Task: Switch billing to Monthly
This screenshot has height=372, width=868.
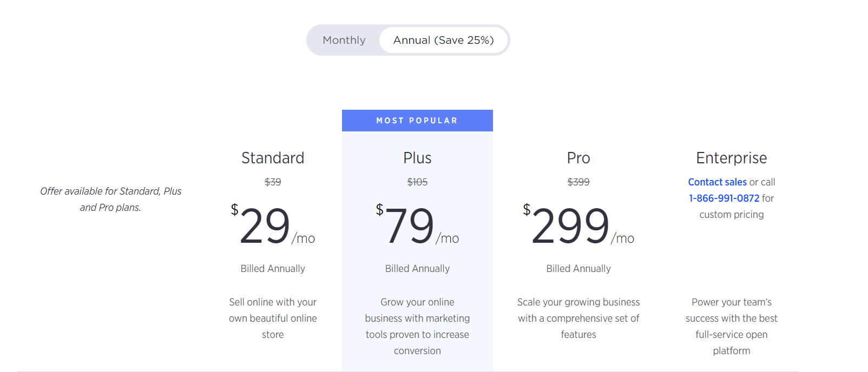Action: pyautogui.click(x=344, y=40)
